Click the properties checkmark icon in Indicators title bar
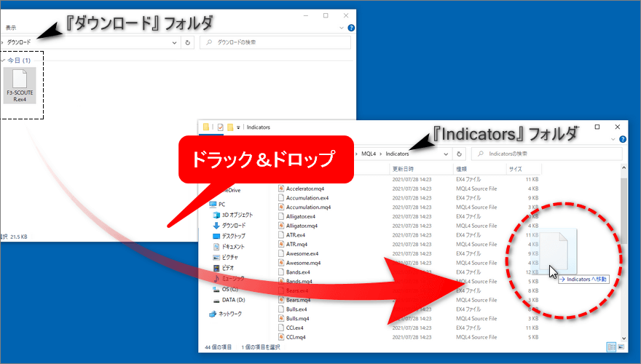 (220, 127)
